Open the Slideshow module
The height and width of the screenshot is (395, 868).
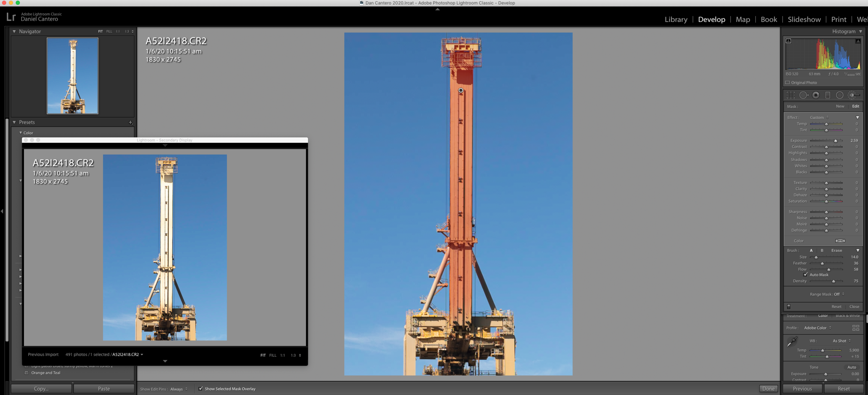(x=804, y=19)
